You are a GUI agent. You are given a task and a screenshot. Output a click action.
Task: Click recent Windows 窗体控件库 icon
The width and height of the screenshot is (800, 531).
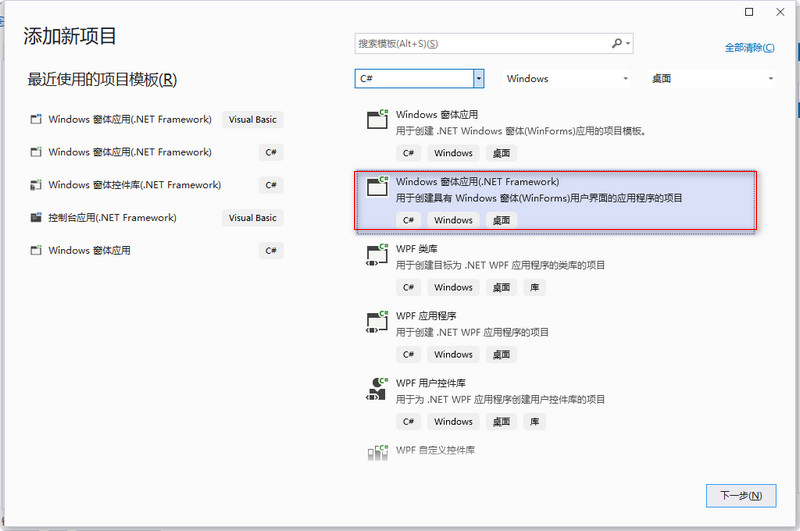[36, 185]
